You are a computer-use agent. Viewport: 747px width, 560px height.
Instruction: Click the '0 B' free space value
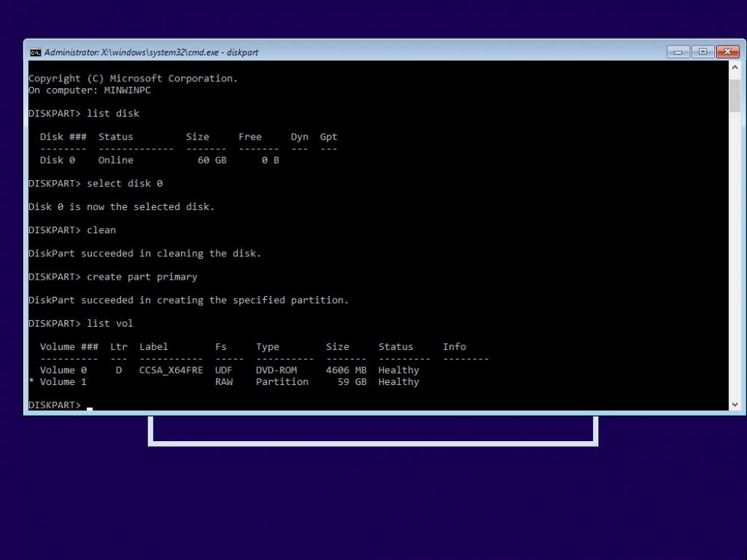click(270, 160)
